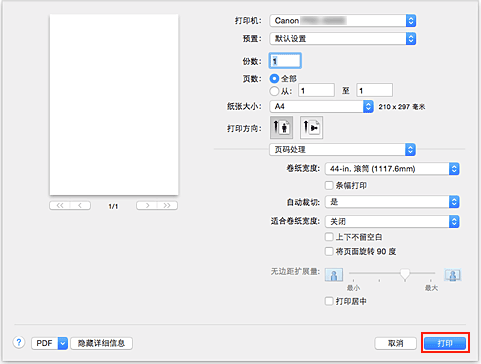Check 将页面旋转 90 度 option
This screenshot has width=481, height=364.
click(x=329, y=251)
